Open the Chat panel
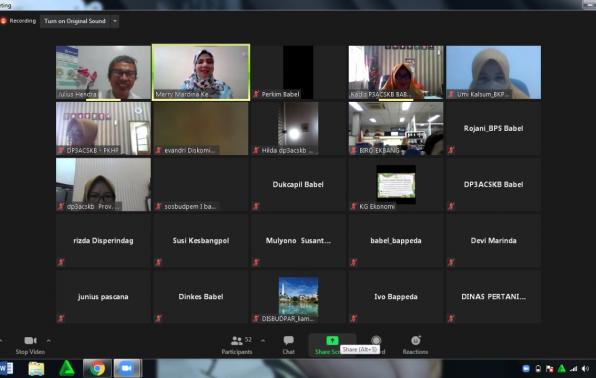The image size is (596, 378). click(x=288, y=345)
